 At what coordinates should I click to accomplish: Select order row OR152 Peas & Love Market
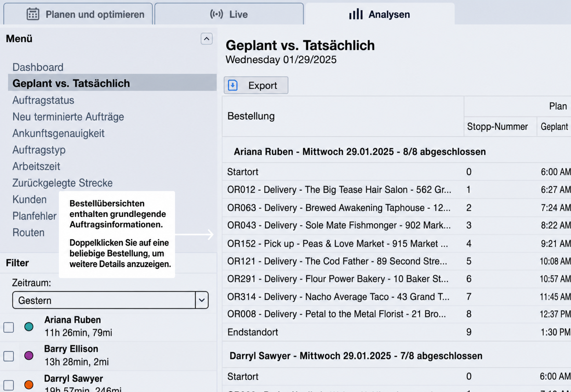(397, 243)
